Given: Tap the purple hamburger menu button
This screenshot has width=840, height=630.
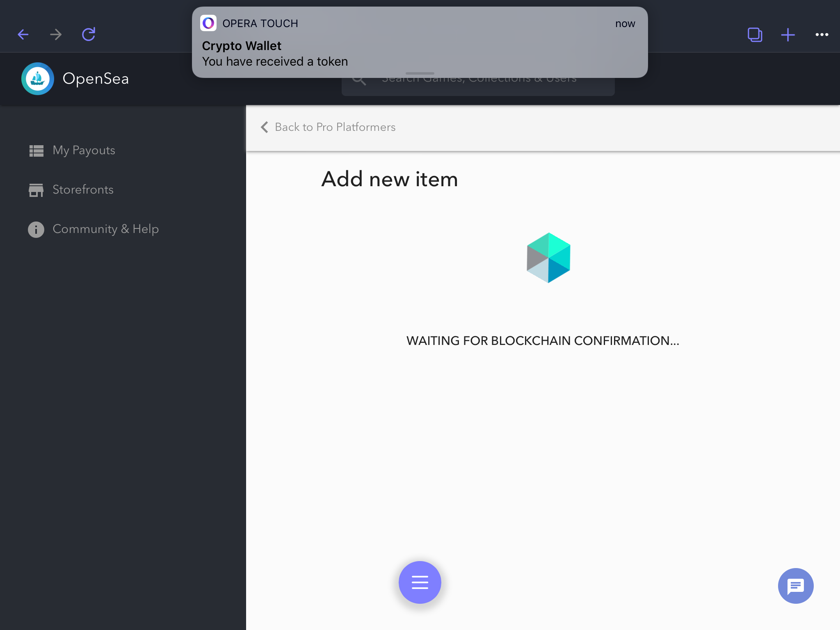Looking at the screenshot, I should point(420,582).
